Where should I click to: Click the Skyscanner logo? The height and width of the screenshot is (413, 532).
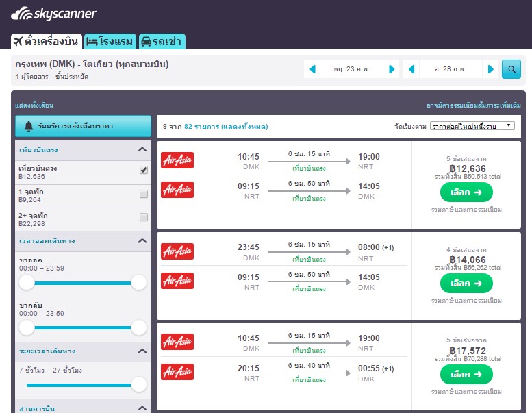click(53, 14)
